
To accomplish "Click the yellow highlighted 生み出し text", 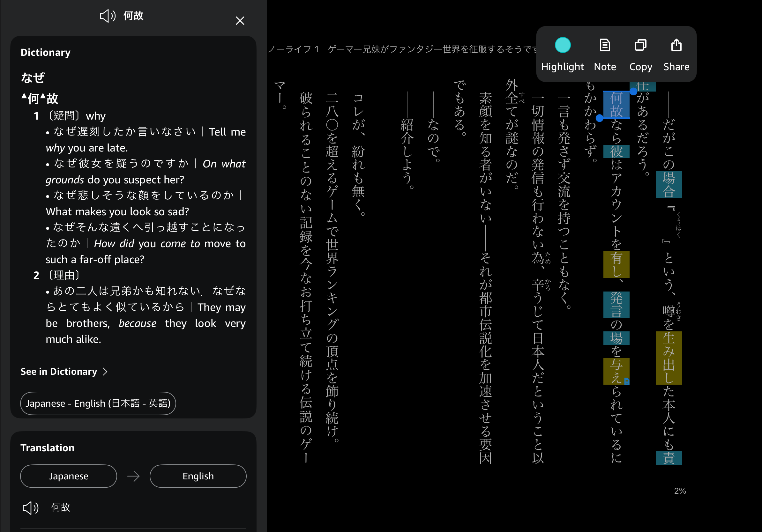I will pyautogui.click(x=669, y=358).
